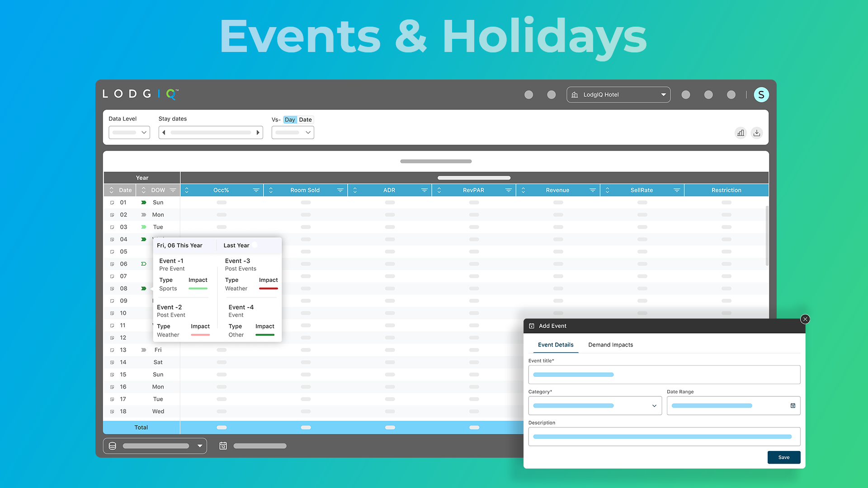Click the Room Sold filter icon
868x488 pixels.
pyautogui.click(x=340, y=190)
